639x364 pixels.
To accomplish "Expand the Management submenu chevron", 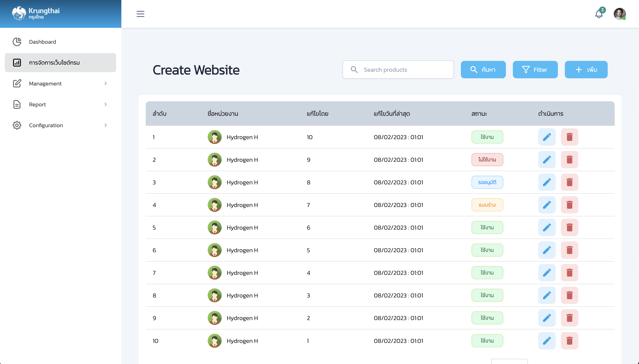I will 105,83.
